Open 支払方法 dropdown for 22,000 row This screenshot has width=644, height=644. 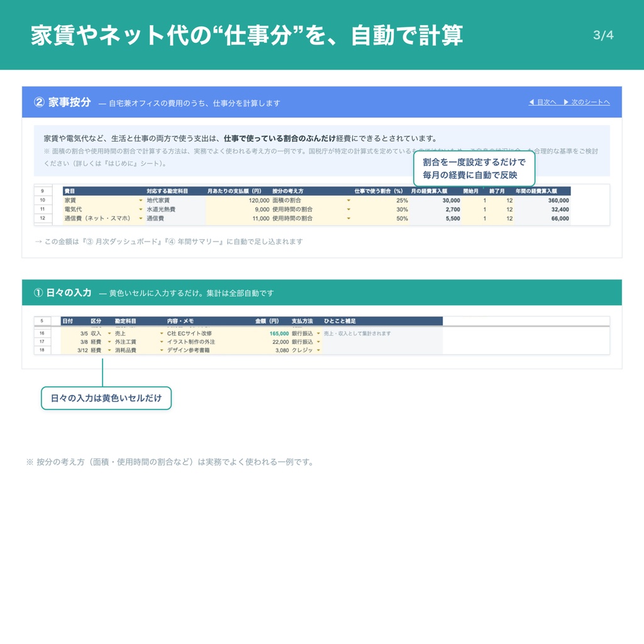318,341
